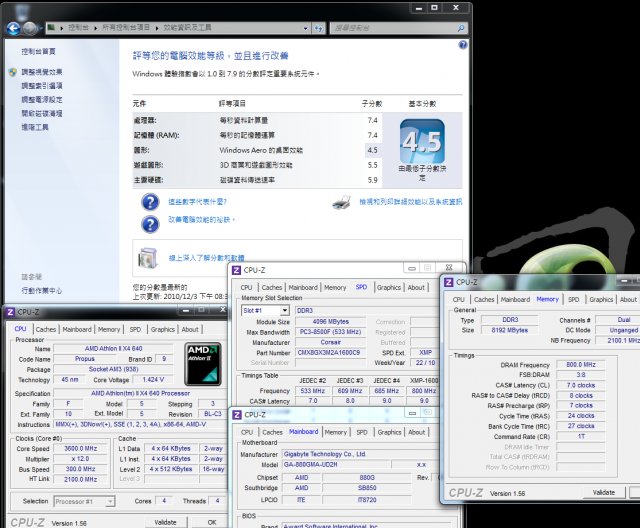Click the 8192 MBytes size field
The width and height of the screenshot is (640, 528).
509,330
